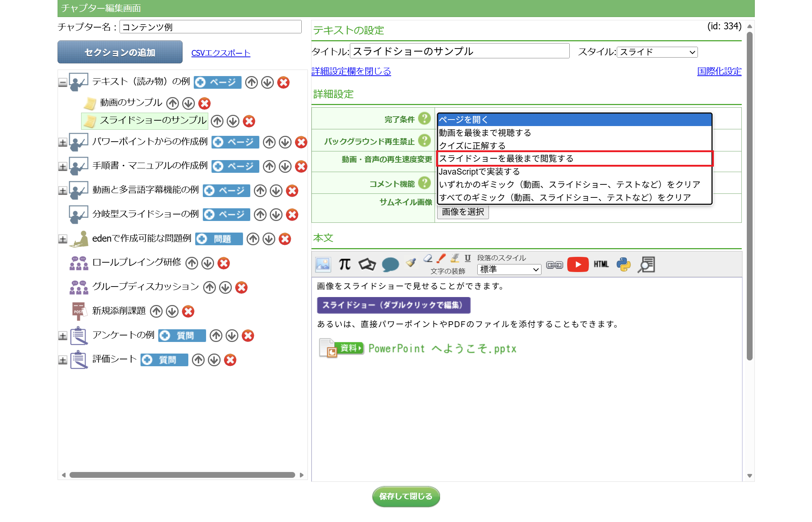Embed a YouTube video
Screen dimensions: 812x522
(578, 264)
